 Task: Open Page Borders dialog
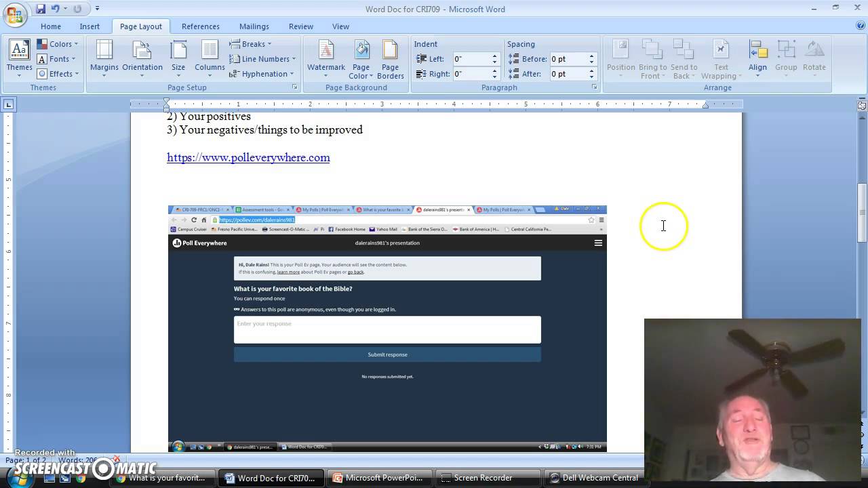pyautogui.click(x=391, y=58)
